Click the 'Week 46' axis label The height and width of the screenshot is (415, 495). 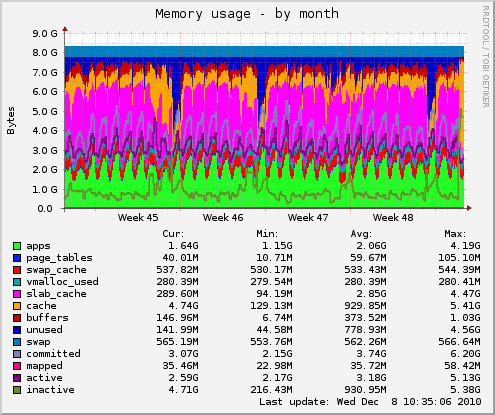coord(223,218)
